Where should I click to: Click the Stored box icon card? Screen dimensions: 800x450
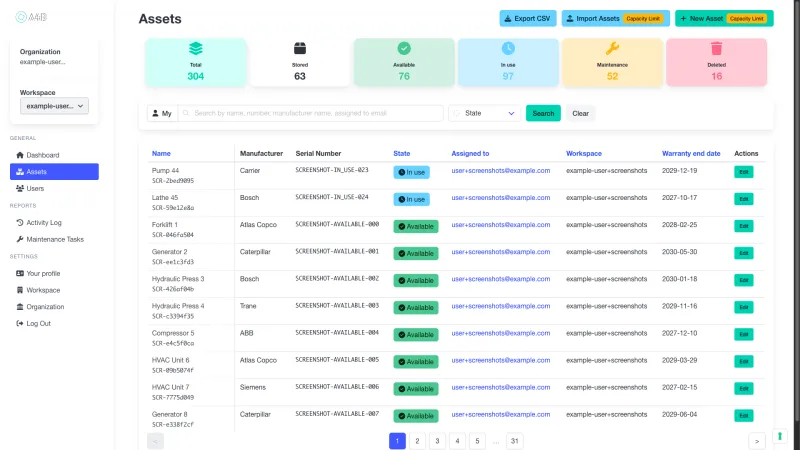tap(299, 62)
